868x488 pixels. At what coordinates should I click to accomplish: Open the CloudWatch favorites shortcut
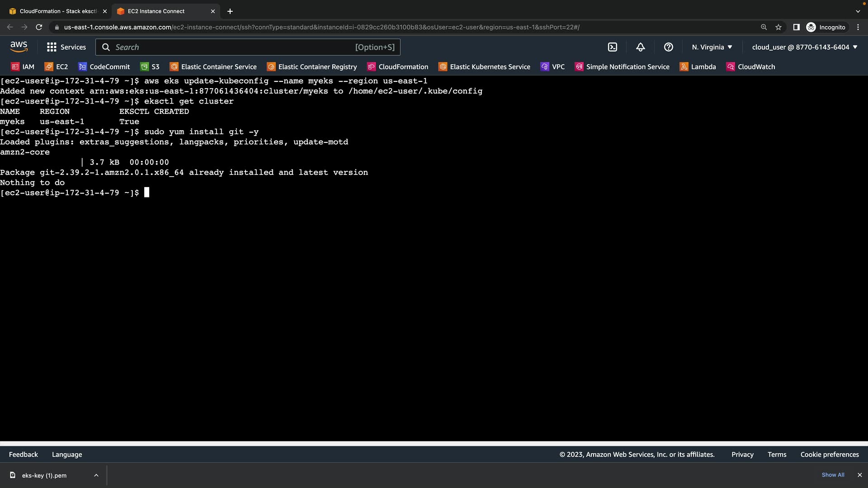point(751,67)
